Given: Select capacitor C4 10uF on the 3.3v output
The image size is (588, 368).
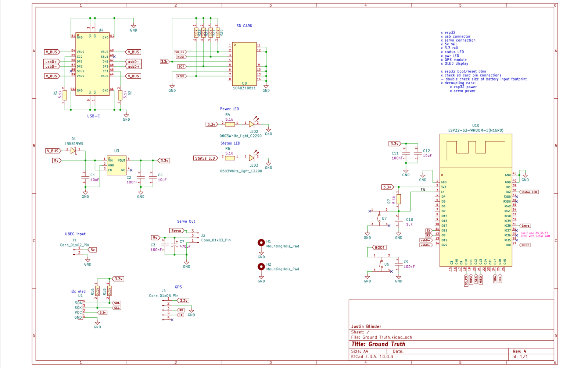Looking at the screenshot, I should pyautogui.click(x=153, y=177).
